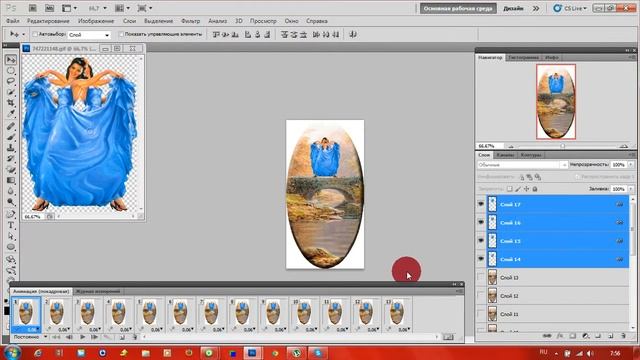Select layer Слой 13 row
Image resolution: width=640 pixels, height=360 pixels.
tap(552, 278)
